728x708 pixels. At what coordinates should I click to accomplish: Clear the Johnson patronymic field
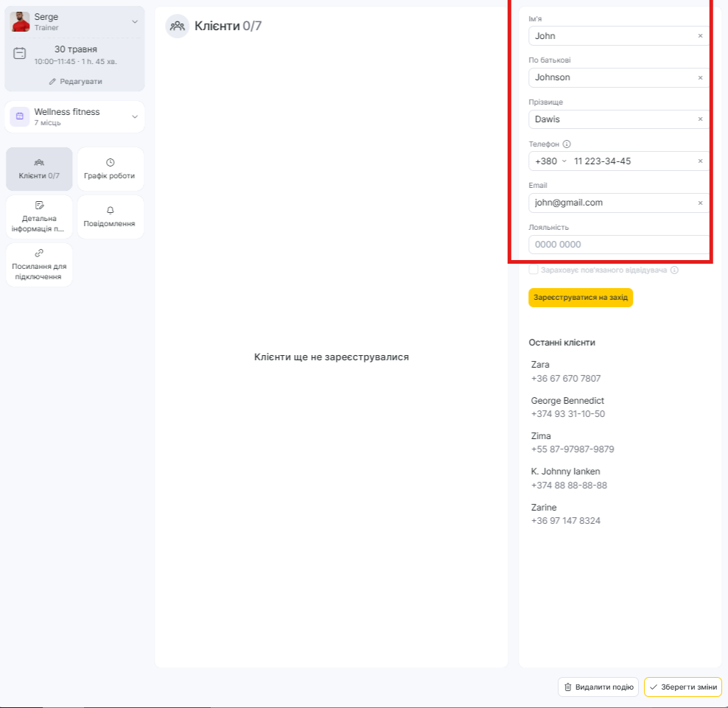pyautogui.click(x=700, y=77)
